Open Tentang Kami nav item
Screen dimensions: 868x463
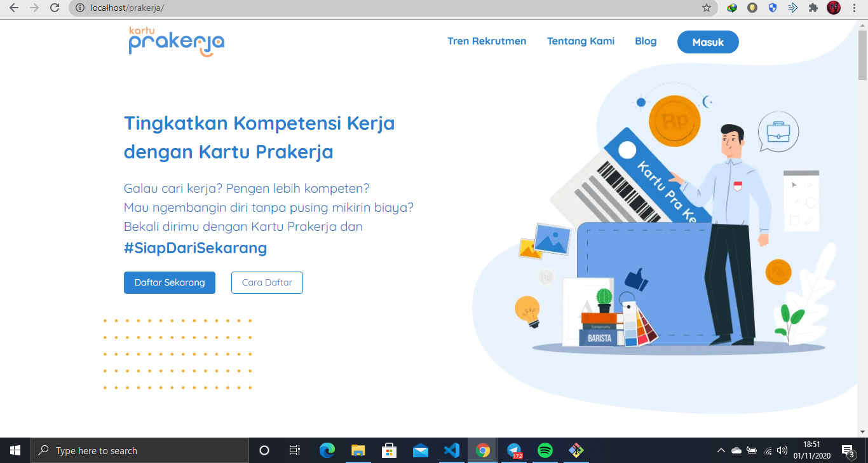(x=581, y=41)
